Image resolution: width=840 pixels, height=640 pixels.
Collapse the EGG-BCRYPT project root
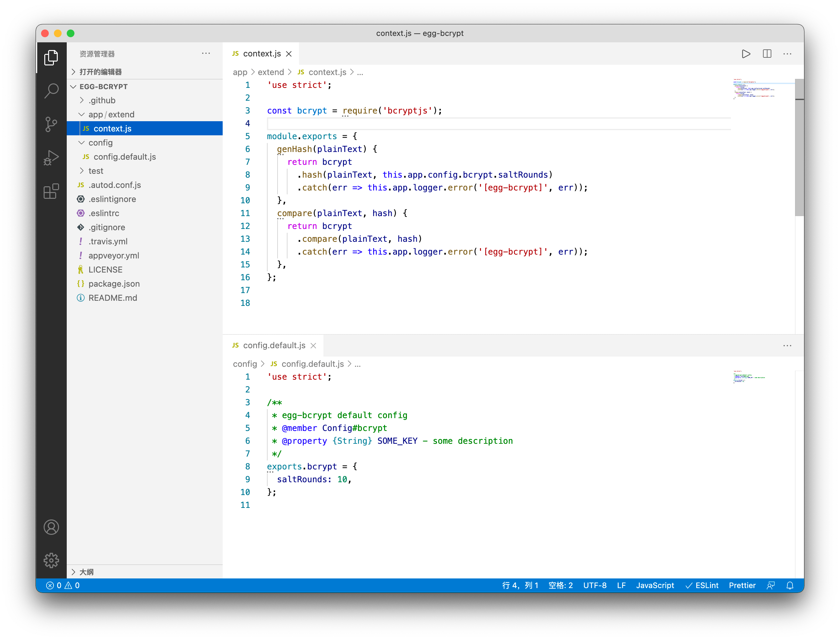[145, 87]
